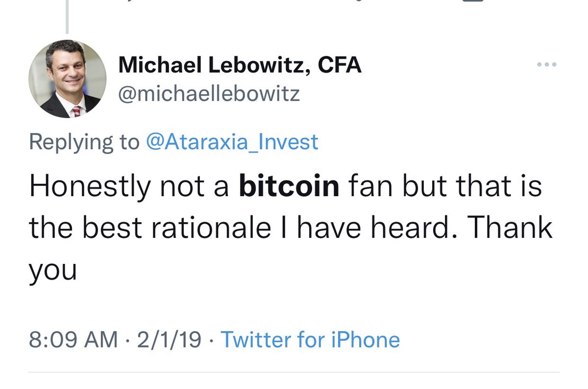
Task: Tap the words fan but that is
Action: click(x=445, y=186)
